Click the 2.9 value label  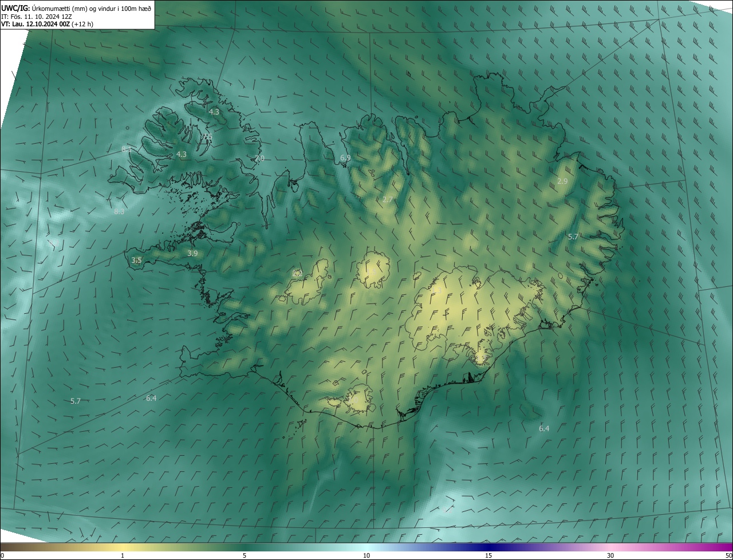tap(562, 181)
